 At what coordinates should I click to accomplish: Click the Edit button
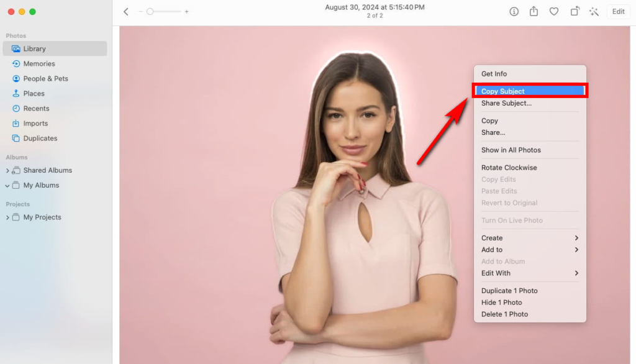click(618, 11)
